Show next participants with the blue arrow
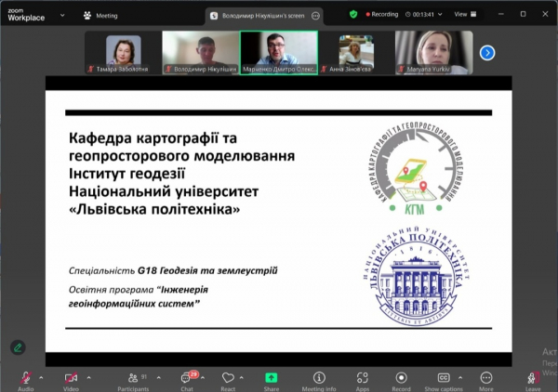Viewport: 558px width, 392px height. (x=486, y=53)
